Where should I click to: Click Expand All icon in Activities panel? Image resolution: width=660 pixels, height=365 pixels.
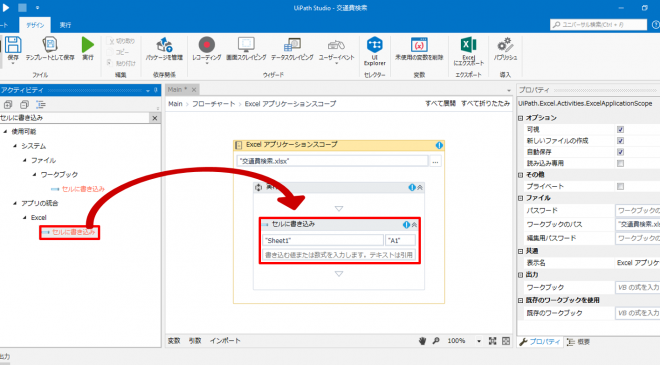(x=8, y=104)
